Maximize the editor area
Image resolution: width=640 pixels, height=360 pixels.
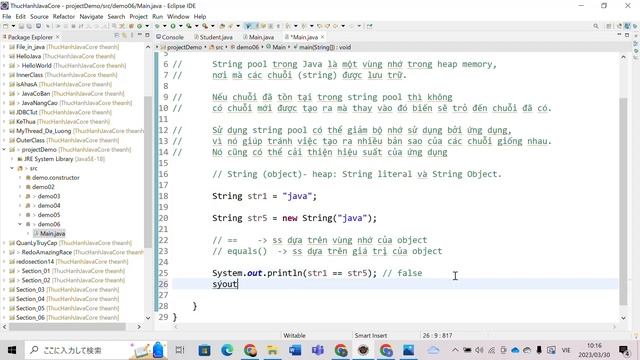tap(627, 36)
